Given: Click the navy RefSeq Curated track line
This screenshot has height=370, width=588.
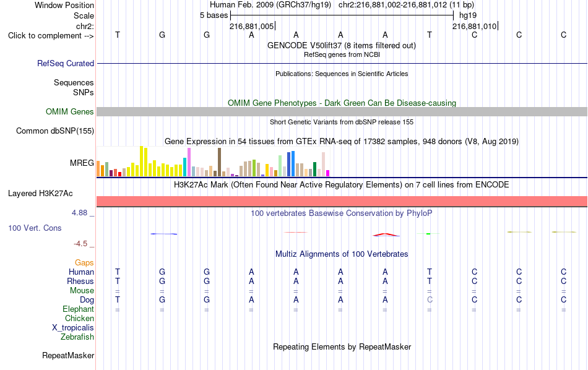Looking at the screenshot, I should point(342,63).
